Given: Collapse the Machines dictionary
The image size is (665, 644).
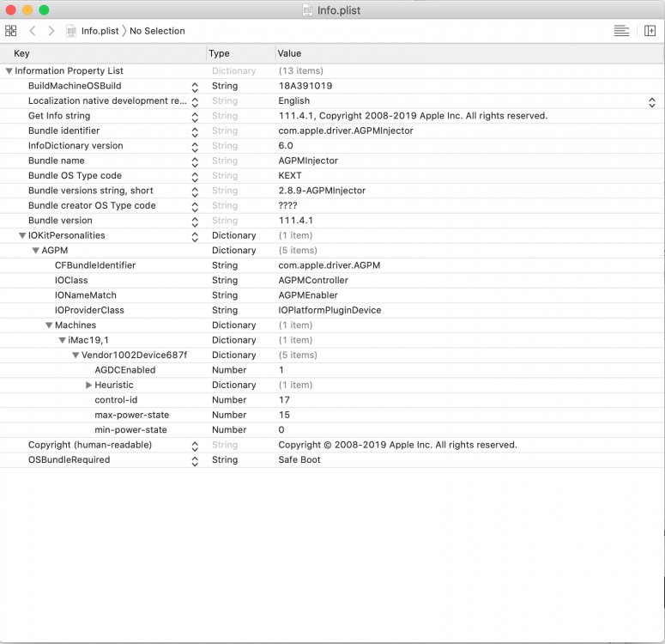Looking at the screenshot, I should click(49, 325).
